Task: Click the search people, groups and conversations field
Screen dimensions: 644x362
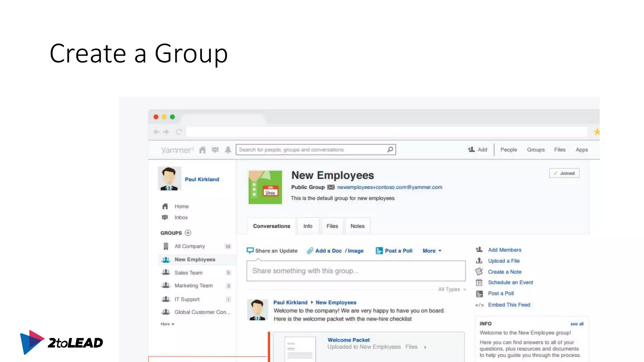Action: (316, 150)
